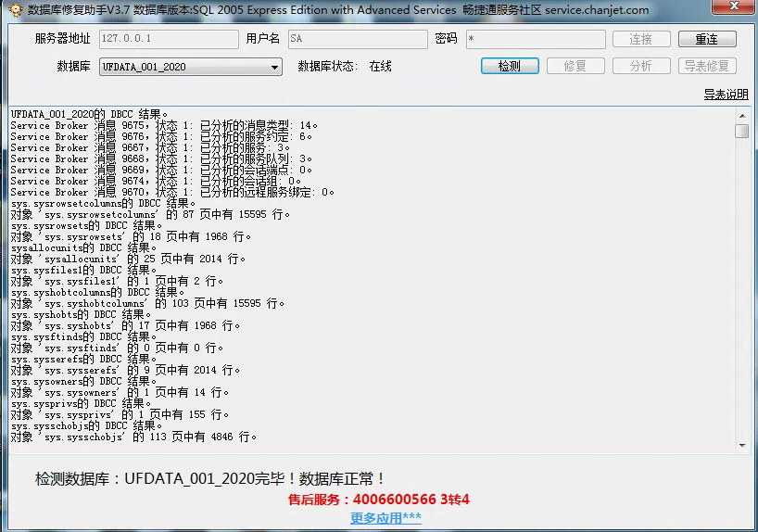The height and width of the screenshot is (532, 758).
Task: Click the line 'sys.sysrowsetcolumns的 DBCC 结果。'
Action: (104, 203)
